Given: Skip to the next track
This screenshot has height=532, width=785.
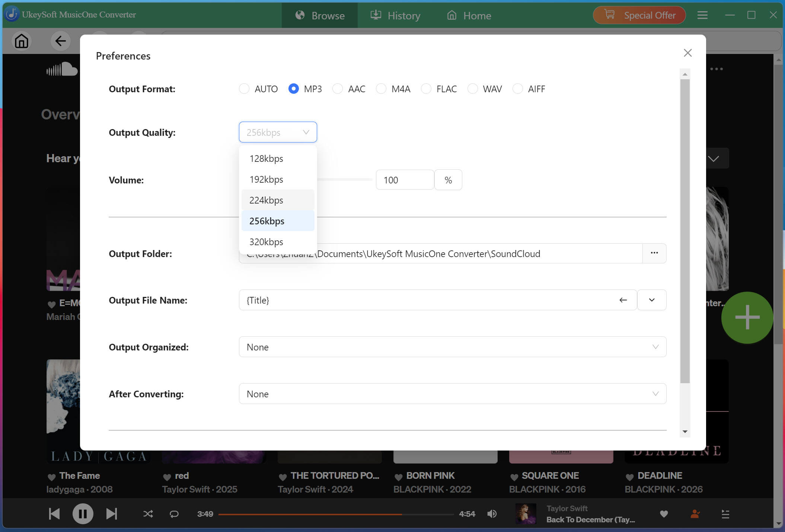Looking at the screenshot, I should 111,514.
